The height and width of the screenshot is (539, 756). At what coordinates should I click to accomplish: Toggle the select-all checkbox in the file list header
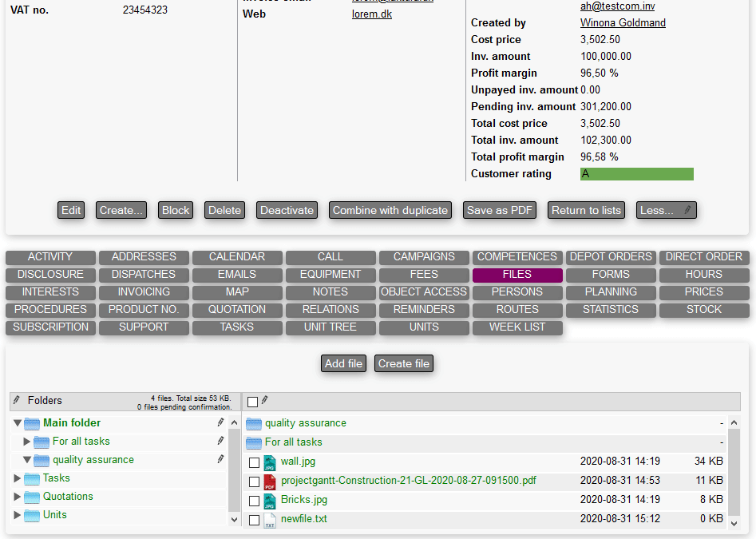point(252,402)
